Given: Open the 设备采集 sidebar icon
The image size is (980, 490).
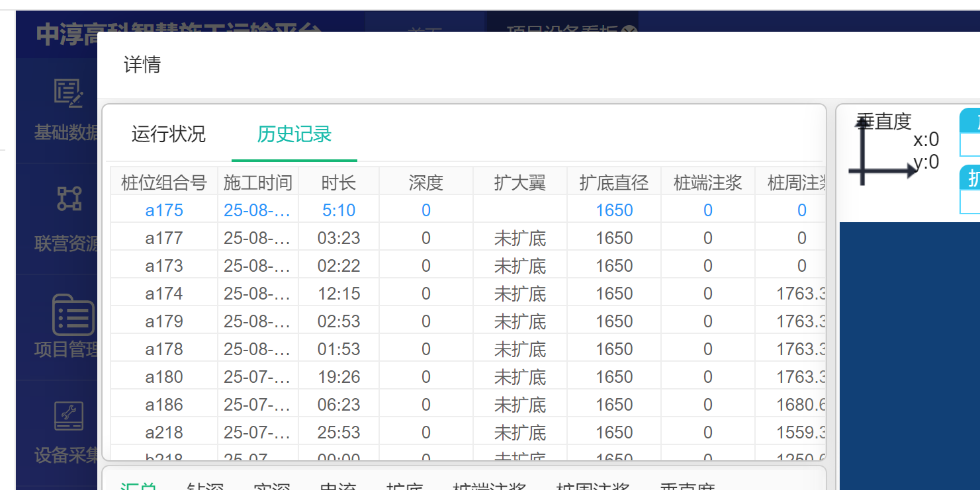Looking at the screenshot, I should point(68,417).
